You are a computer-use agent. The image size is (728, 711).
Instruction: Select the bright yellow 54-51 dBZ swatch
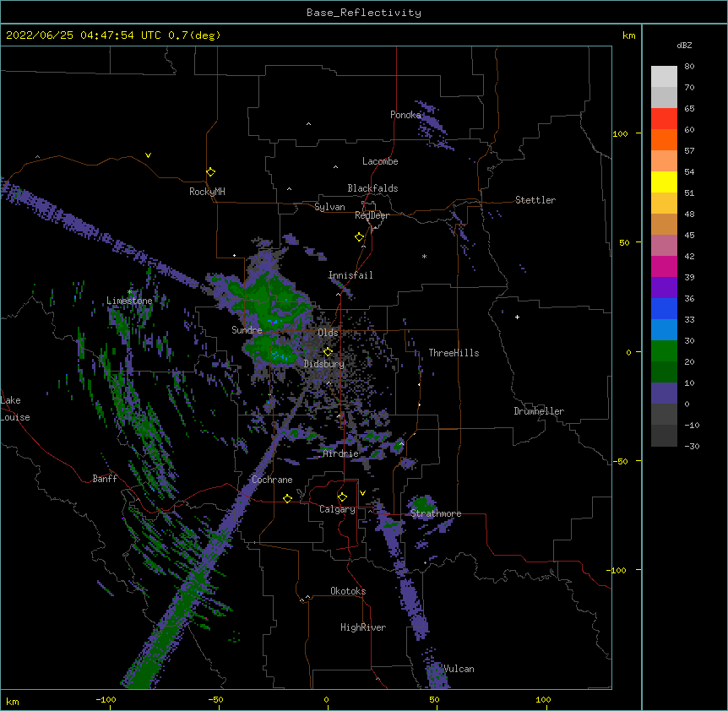click(x=664, y=182)
